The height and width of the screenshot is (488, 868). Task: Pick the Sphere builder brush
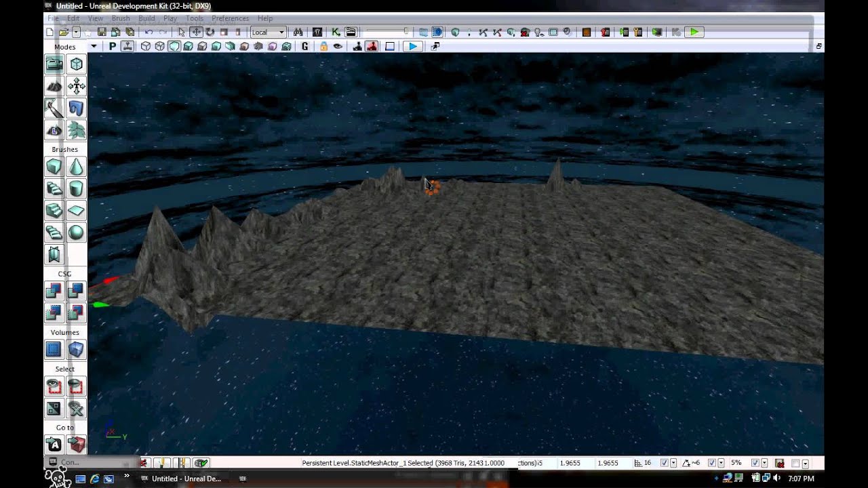76,232
